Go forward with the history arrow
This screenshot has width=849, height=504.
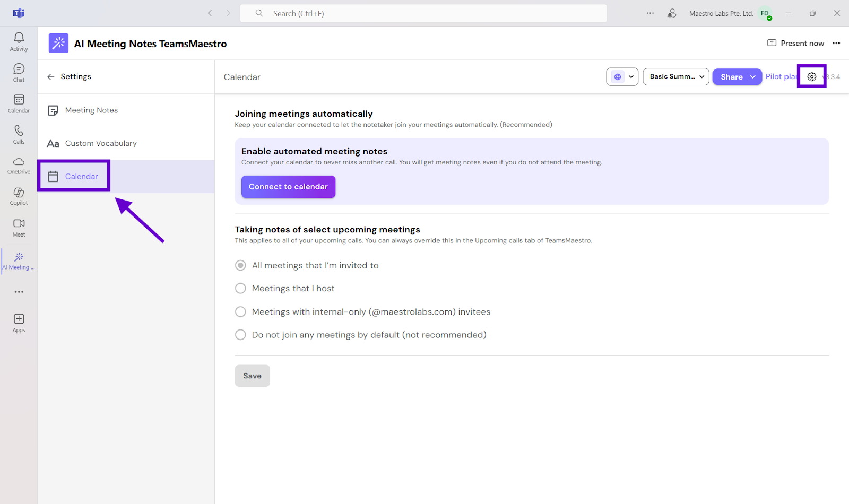click(228, 13)
